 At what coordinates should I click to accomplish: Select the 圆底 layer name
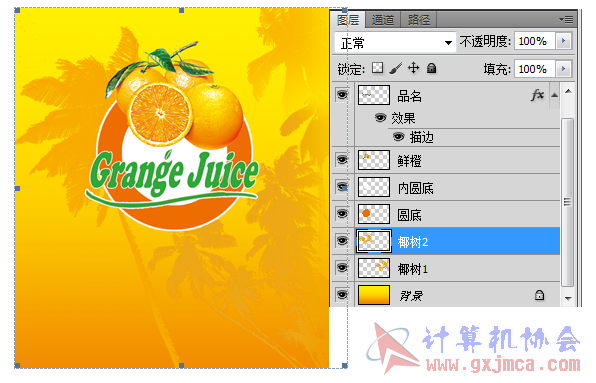(x=409, y=215)
